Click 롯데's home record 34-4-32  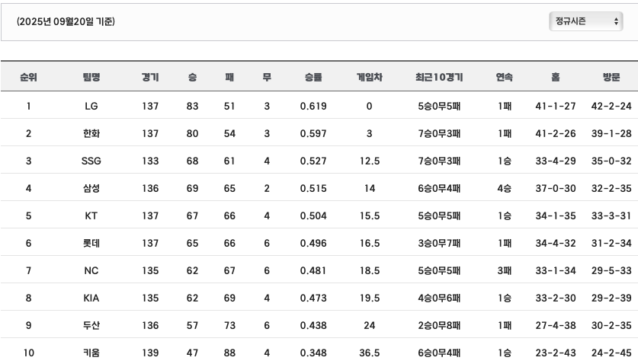click(556, 243)
